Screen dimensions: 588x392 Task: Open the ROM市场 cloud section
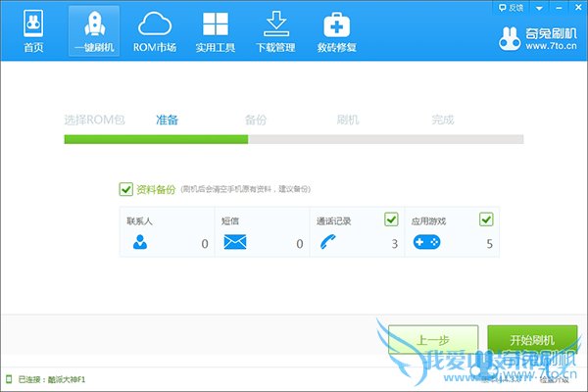pos(155,31)
